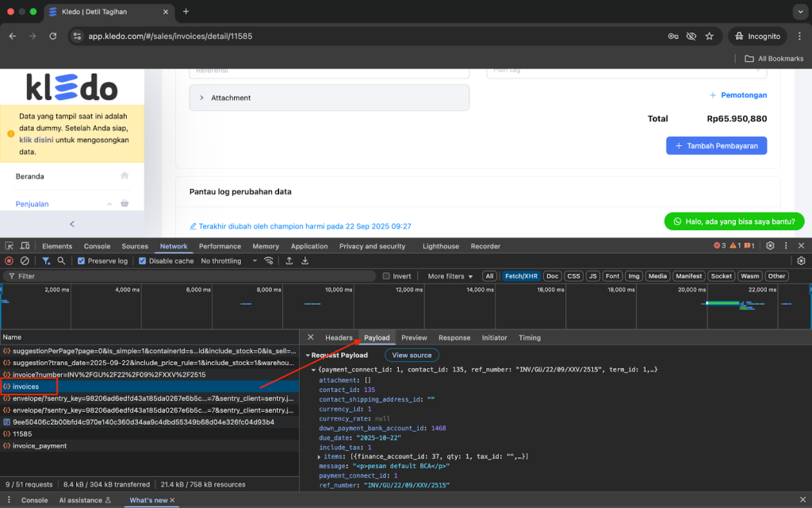Clear the network log
Viewport: 812px width, 508px height.
coord(25,260)
